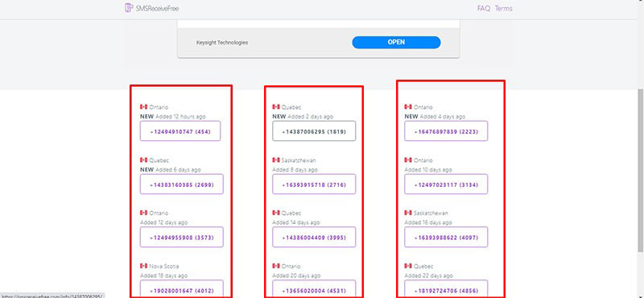Select number +12494910747 (454)
Viewport: 644px width, 298px height.
click(180, 131)
